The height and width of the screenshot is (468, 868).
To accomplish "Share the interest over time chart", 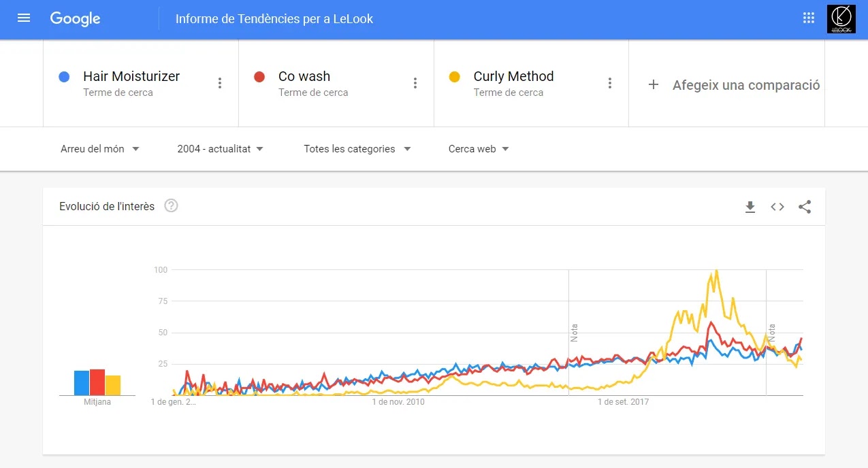I will click(x=805, y=207).
